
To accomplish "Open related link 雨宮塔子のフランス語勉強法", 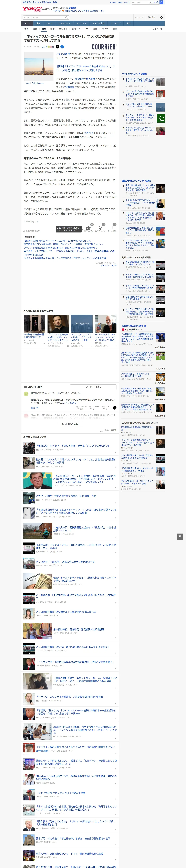I will point(63,244).
